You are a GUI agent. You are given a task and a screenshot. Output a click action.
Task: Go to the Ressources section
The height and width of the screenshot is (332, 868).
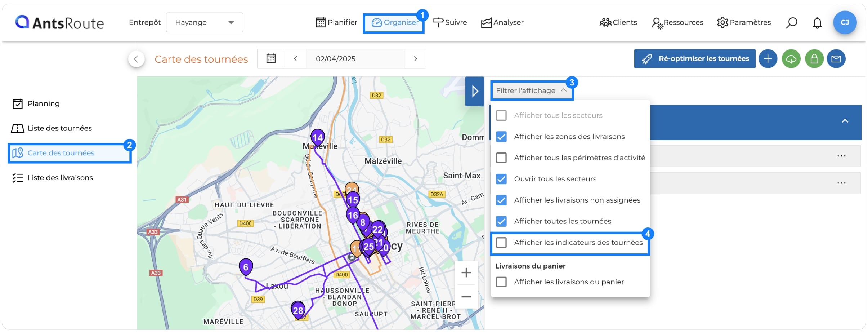pos(677,22)
